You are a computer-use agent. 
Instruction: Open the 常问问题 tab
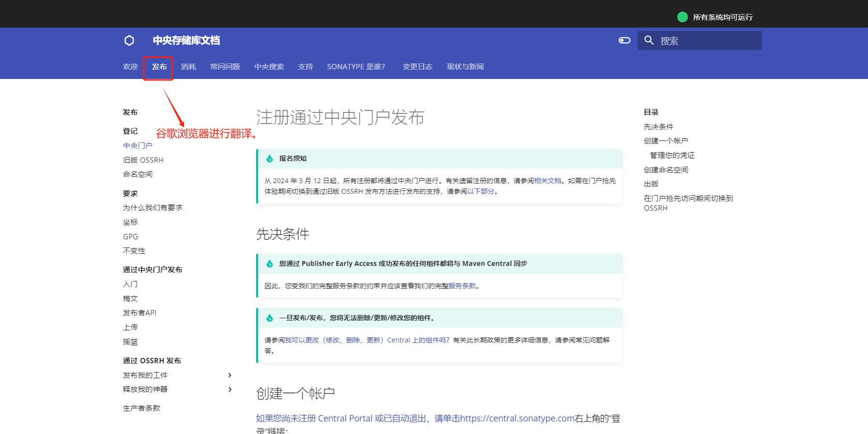[225, 67]
